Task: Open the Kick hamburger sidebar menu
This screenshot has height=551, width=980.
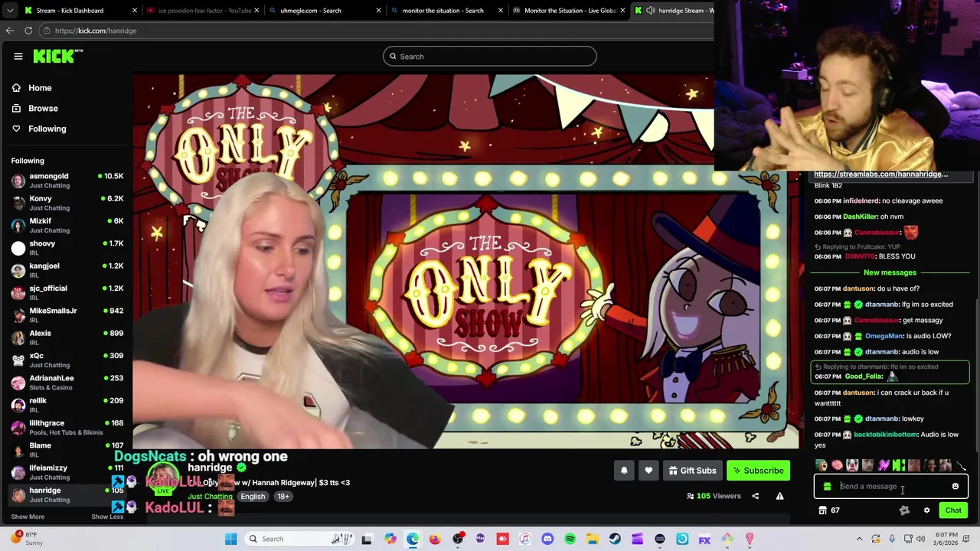Action: pos(18,56)
